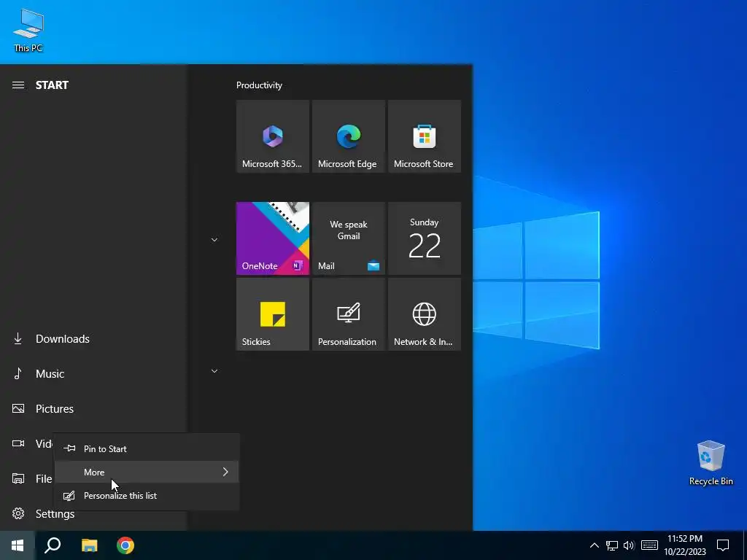The height and width of the screenshot is (560, 747).
Task: Expand the More submenu
Action: 146,472
